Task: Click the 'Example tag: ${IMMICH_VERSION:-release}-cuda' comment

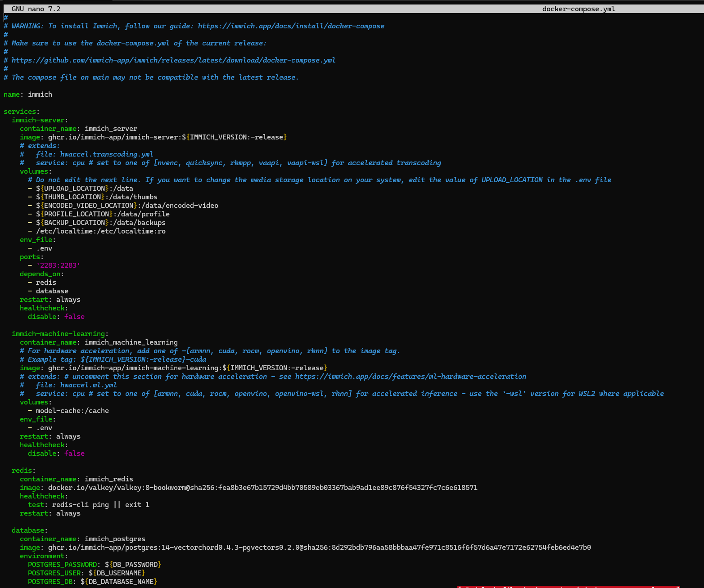Action: click(113, 359)
